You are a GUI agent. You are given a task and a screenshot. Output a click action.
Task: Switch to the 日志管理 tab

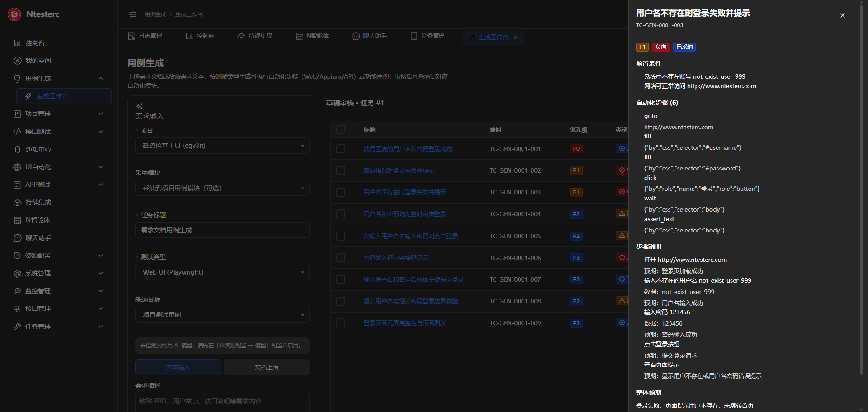tap(146, 36)
